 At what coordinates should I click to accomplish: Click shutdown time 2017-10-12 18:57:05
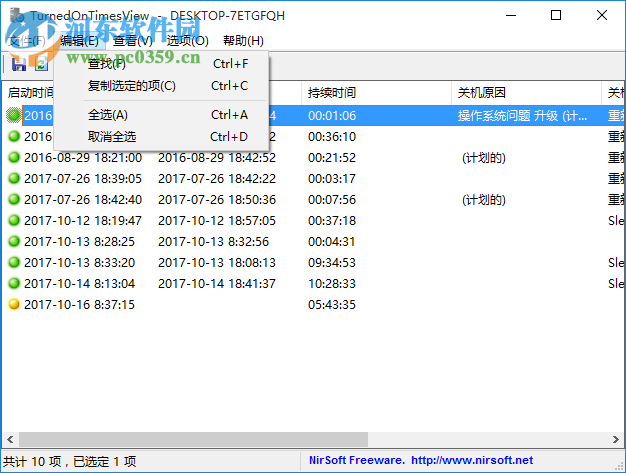(x=217, y=220)
